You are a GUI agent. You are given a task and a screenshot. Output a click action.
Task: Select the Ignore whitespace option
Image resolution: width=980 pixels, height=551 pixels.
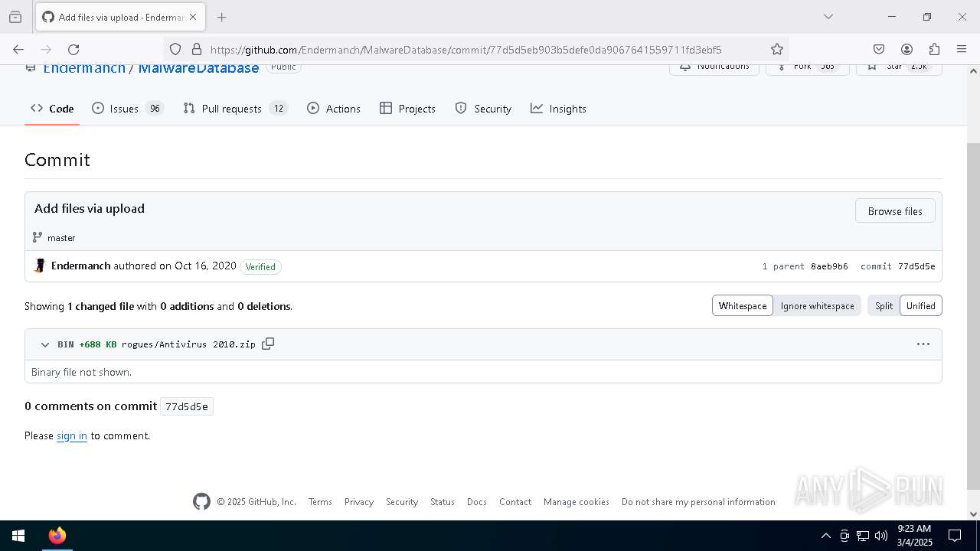click(x=817, y=306)
